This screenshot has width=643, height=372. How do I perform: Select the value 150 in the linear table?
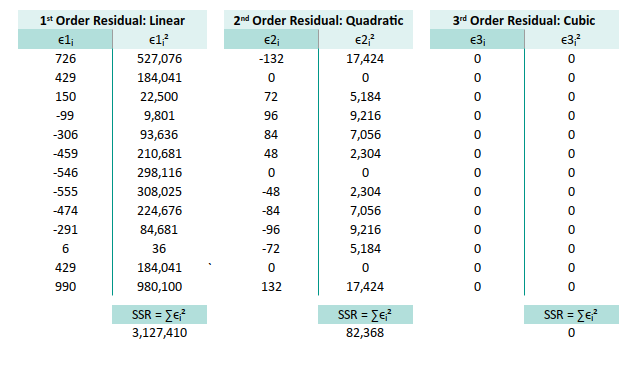click(x=66, y=97)
